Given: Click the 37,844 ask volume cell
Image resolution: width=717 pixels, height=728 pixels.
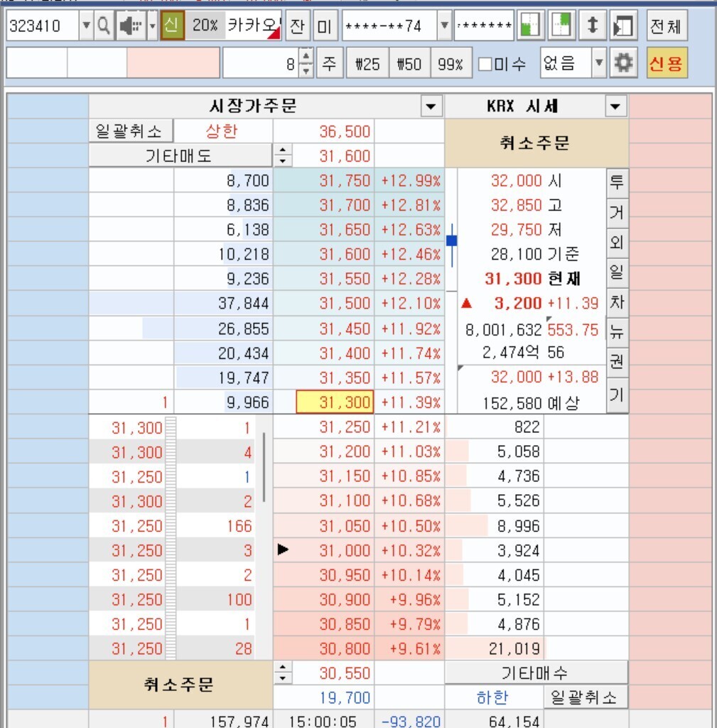Looking at the screenshot, I should [x=224, y=303].
